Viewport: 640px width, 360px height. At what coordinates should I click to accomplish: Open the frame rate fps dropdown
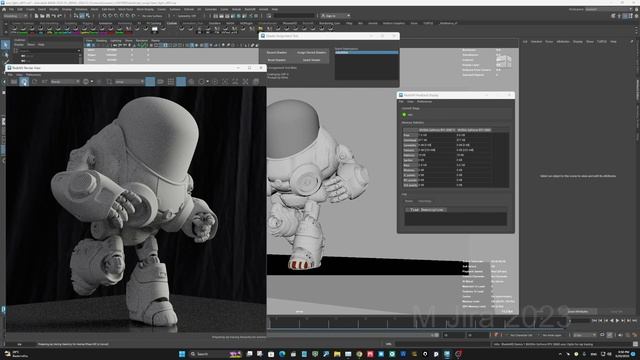[584, 335]
